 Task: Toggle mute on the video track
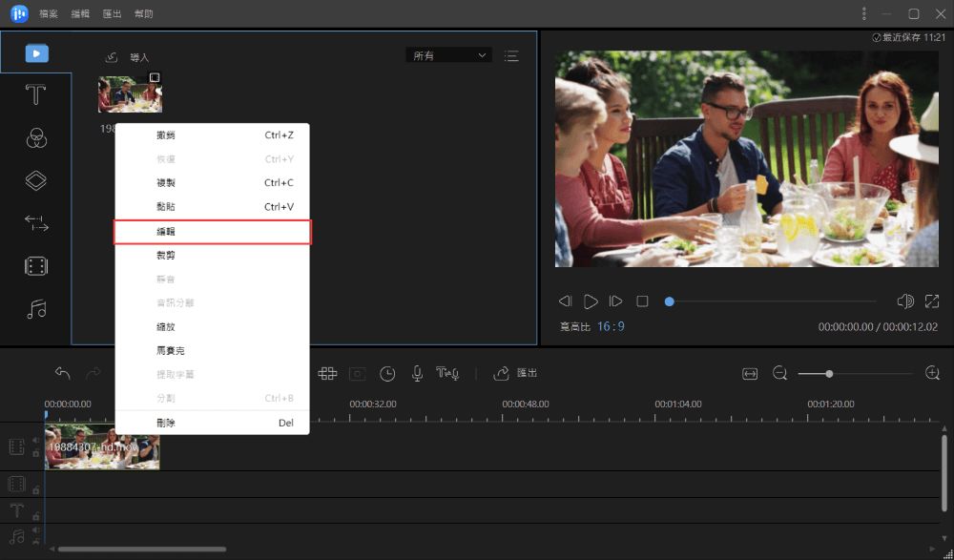[36, 440]
